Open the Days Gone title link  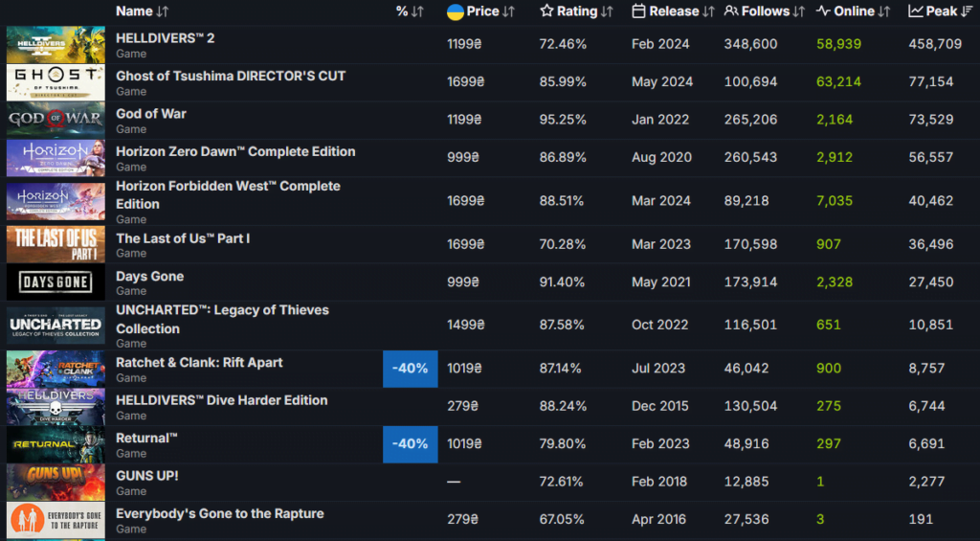click(149, 276)
